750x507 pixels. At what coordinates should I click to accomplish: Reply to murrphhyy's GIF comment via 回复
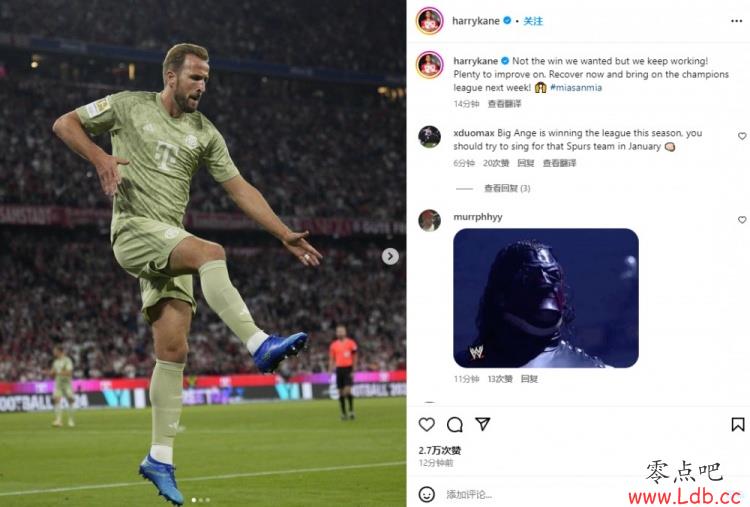(x=529, y=379)
